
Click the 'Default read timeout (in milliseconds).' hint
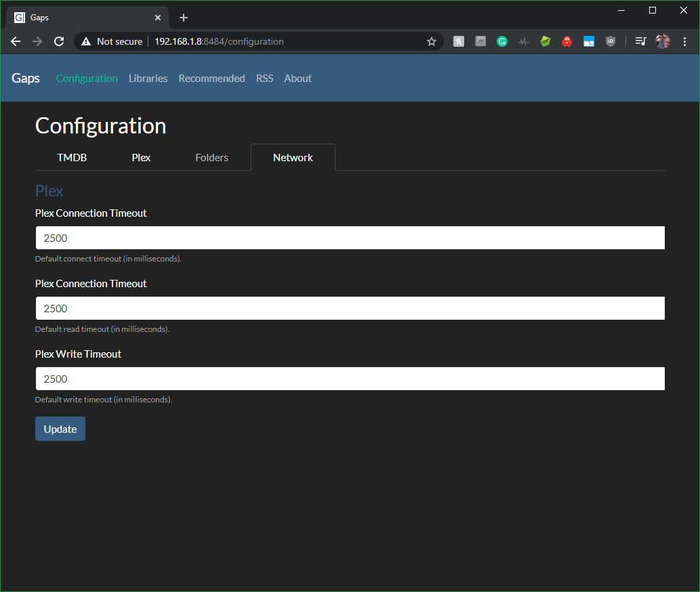(102, 329)
